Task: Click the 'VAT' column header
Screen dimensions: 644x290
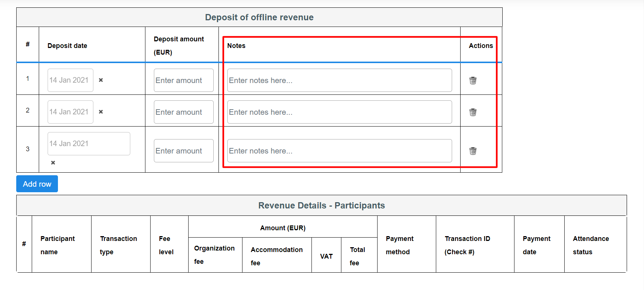Action: click(x=326, y=256)
